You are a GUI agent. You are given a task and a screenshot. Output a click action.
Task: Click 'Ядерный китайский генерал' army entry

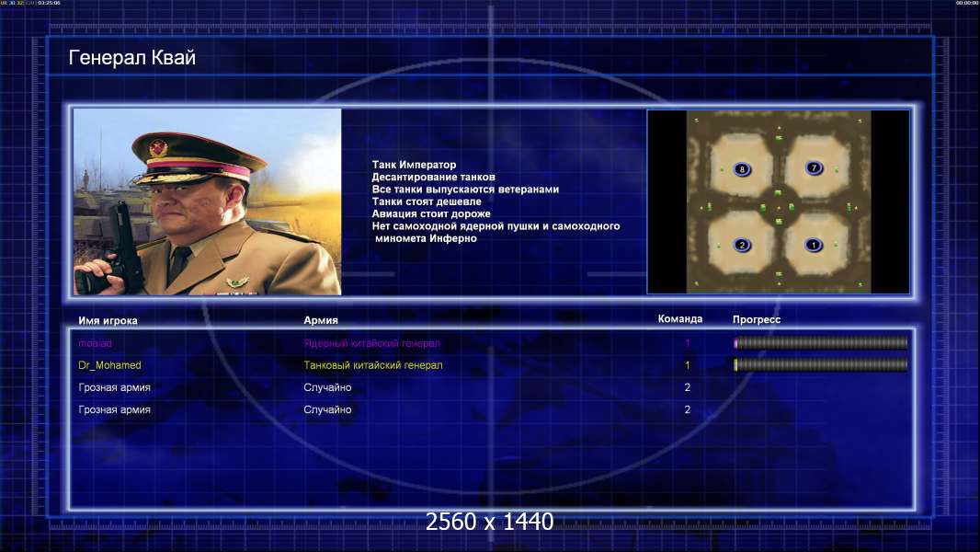click(372, 343)
